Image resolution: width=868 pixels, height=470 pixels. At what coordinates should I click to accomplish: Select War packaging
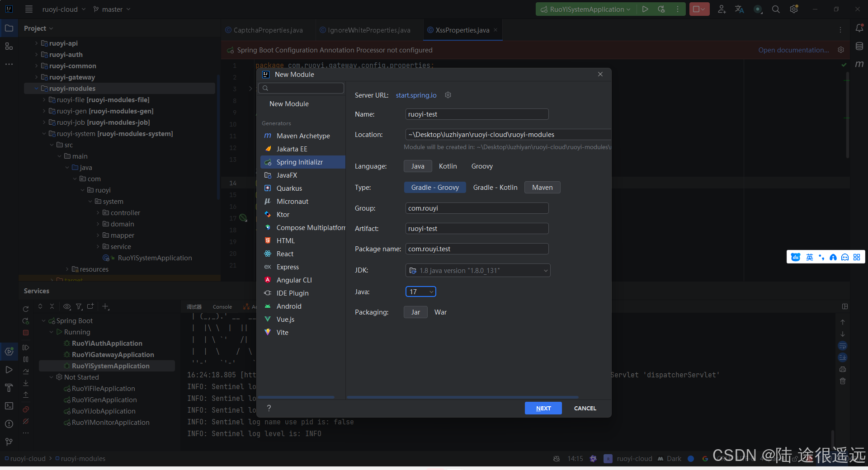pos(440,312)
